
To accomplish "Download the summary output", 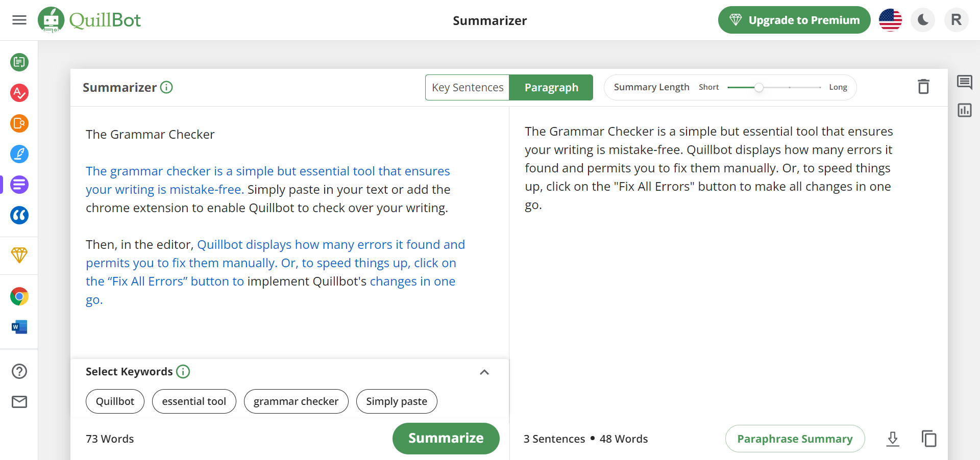I will [x=893, y=439].
